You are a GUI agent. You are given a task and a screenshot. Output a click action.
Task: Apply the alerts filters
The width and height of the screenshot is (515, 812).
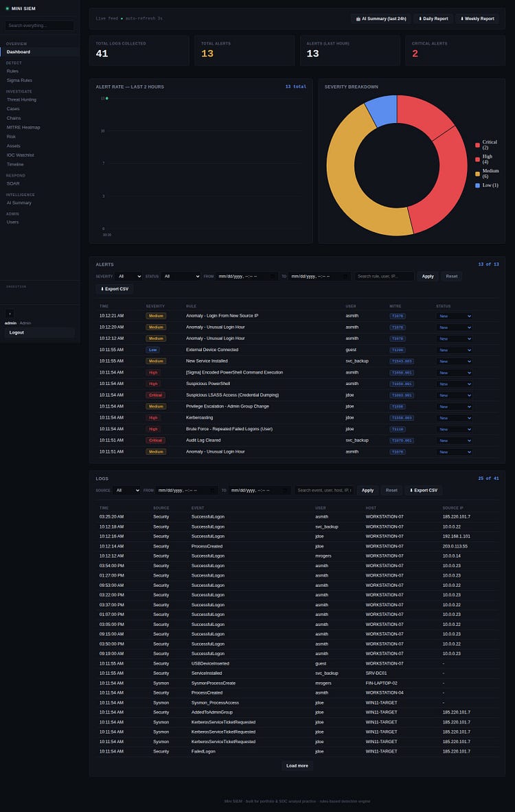tap(427, 277)
